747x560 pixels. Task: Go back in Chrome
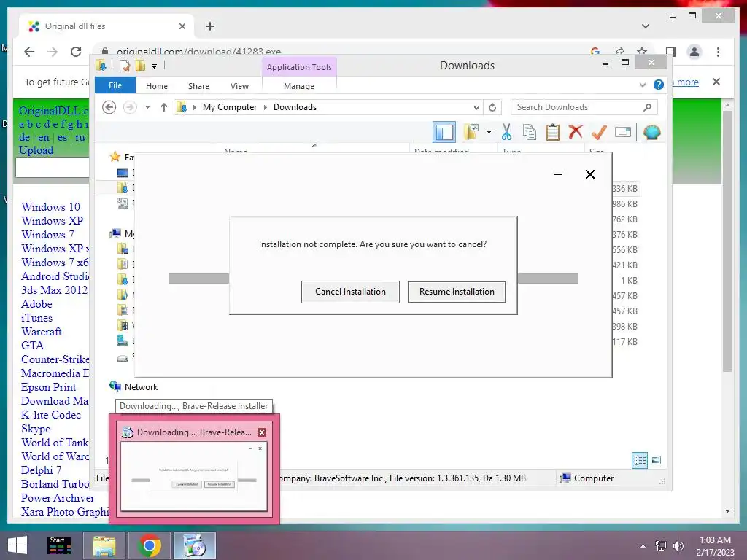(29, 52)
